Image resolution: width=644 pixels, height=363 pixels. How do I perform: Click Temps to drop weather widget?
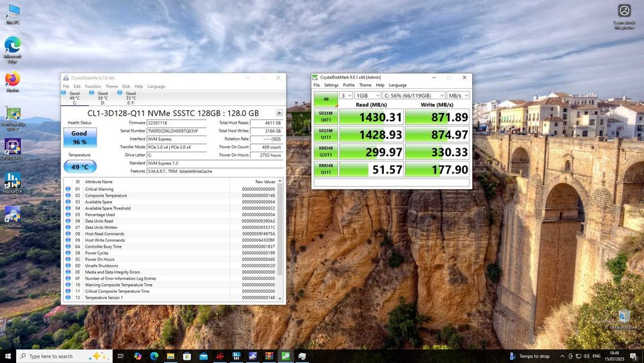pyautogui.click(x=530, y=356)
